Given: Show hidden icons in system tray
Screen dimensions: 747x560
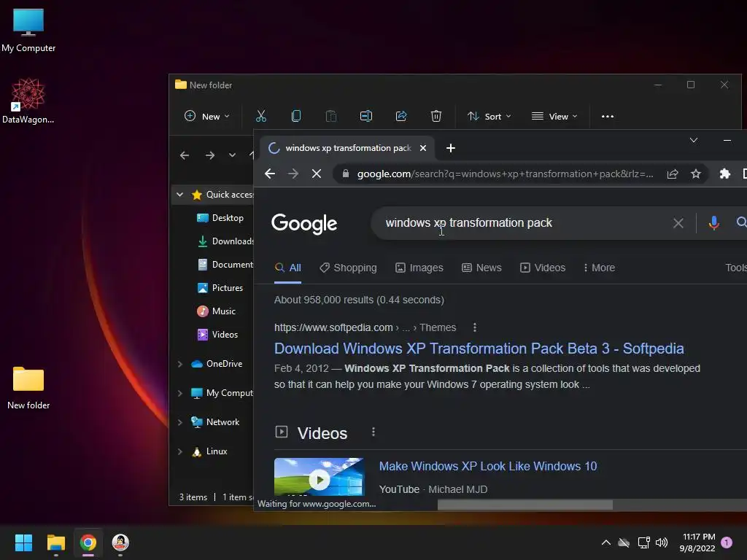Looking at the screenshot, I should tap(606, 542).
